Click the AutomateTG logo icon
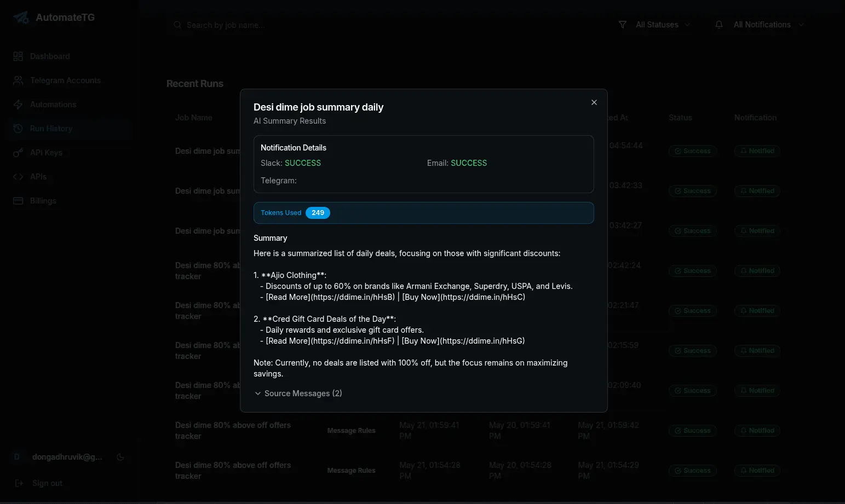 click(21, 18)
